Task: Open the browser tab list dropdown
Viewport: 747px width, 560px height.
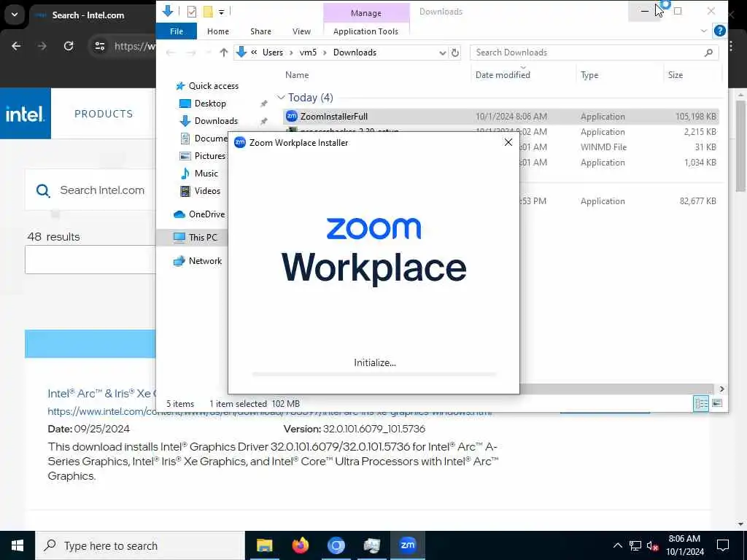Action: coord(15,15)
